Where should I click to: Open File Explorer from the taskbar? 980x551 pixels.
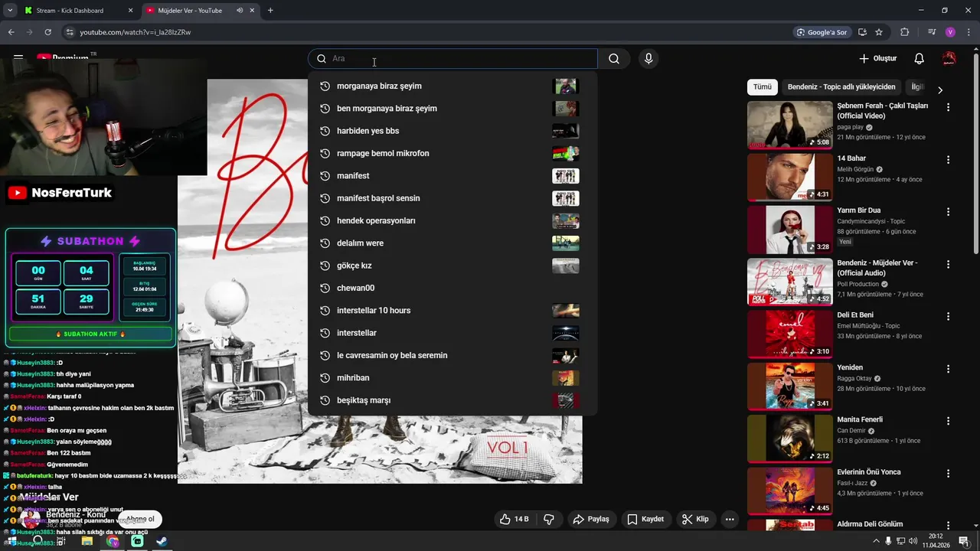[87, 541]
